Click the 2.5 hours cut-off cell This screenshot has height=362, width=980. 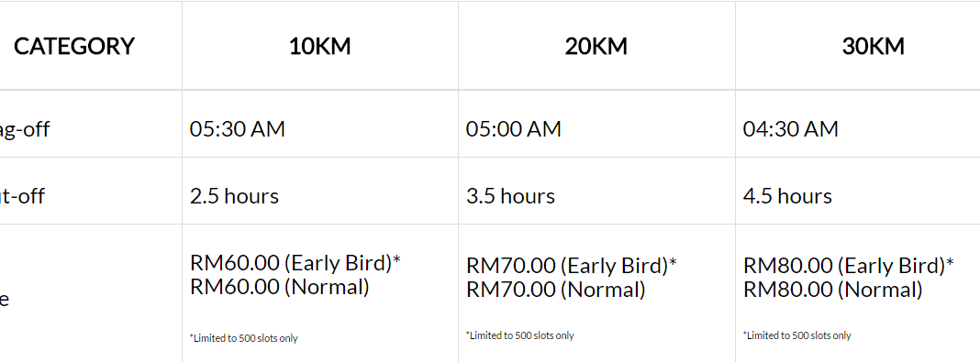click(x=234, y=196)
